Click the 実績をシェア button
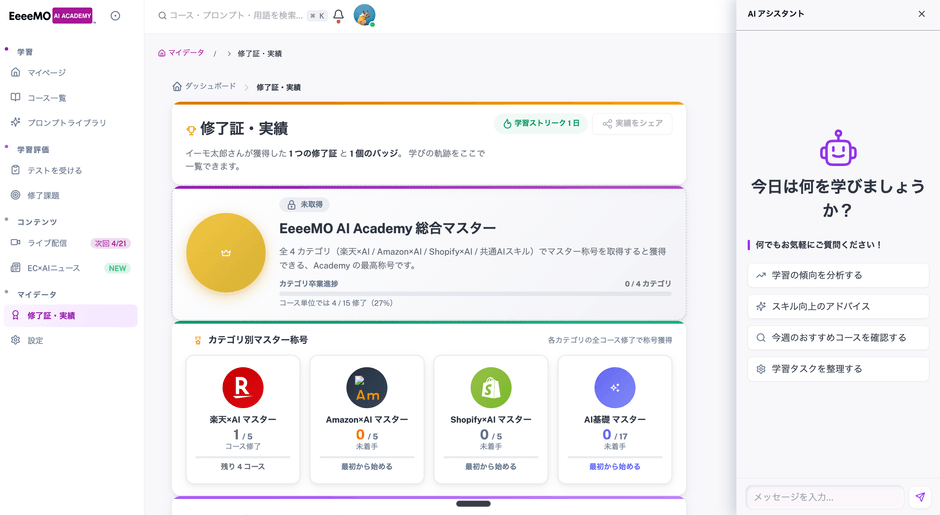 coord(632,124)
